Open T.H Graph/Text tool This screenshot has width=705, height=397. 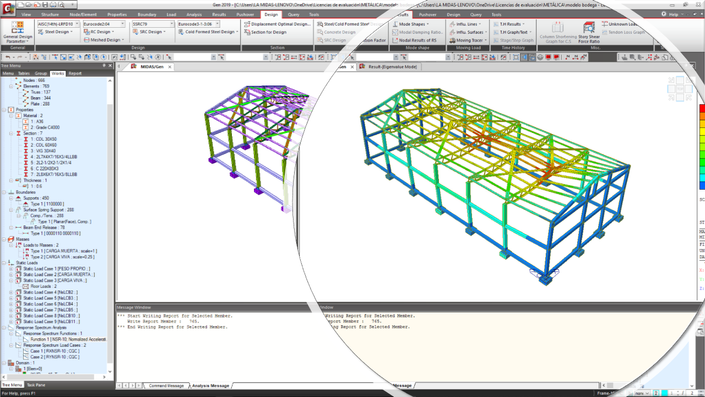(x=513, y=32)
